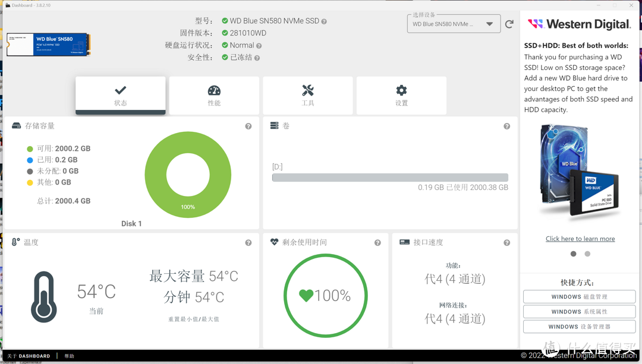Click the 总计: 2000.4 GB total text

(x=64, y=201)
